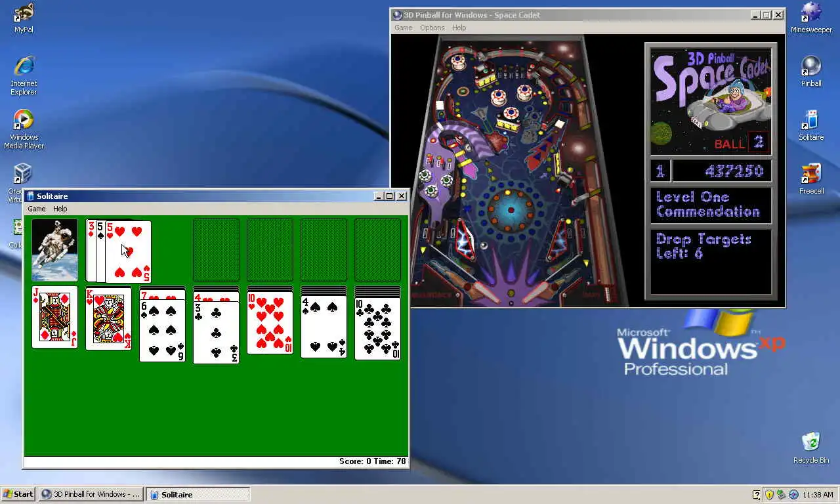840x504 pixels.
Task: Click the pinball score "437250"
Action: click(x=734, y=171)
